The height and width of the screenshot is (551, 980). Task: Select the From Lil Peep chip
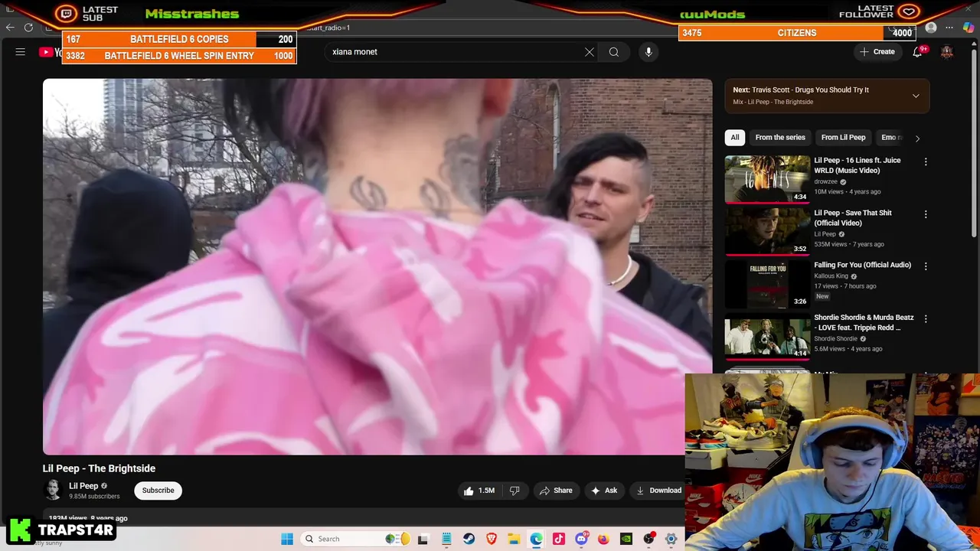pos(843,137)
